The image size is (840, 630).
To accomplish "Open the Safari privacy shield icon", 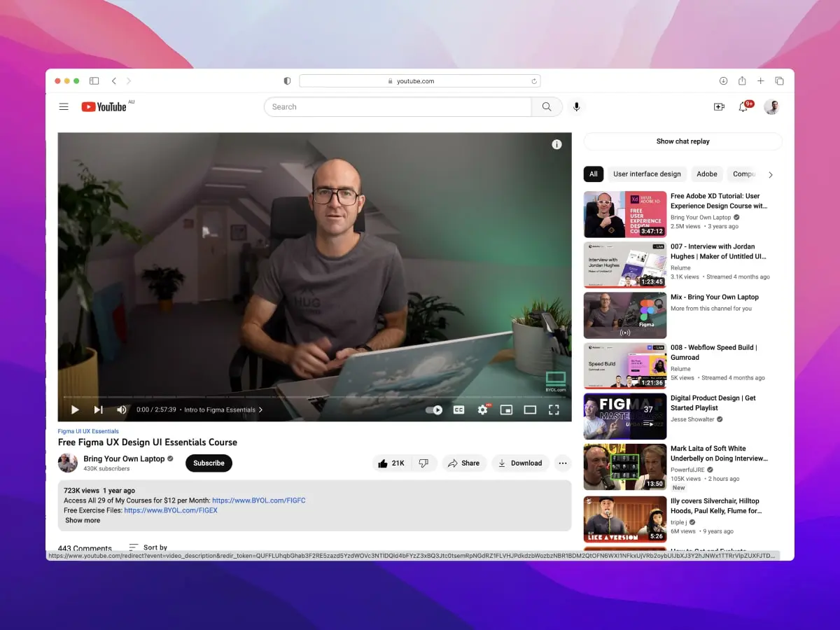I will (287, 81).
